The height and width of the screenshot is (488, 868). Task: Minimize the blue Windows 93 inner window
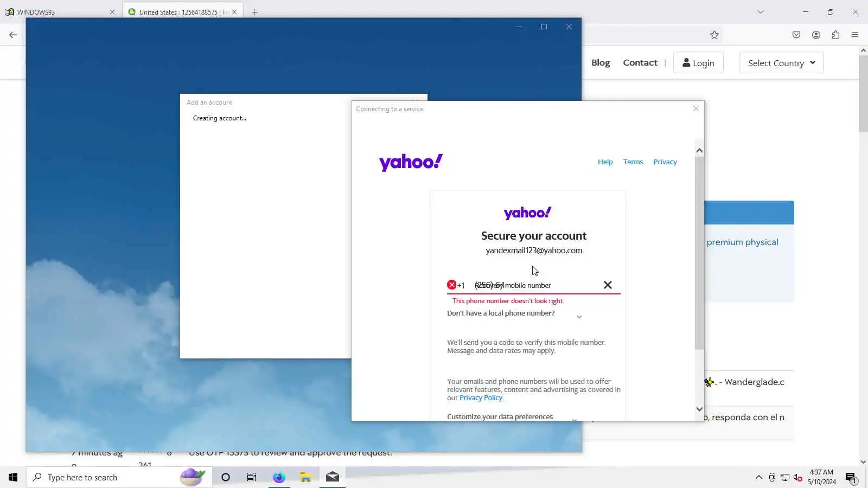pyautogui.click(x=519, y=27)
